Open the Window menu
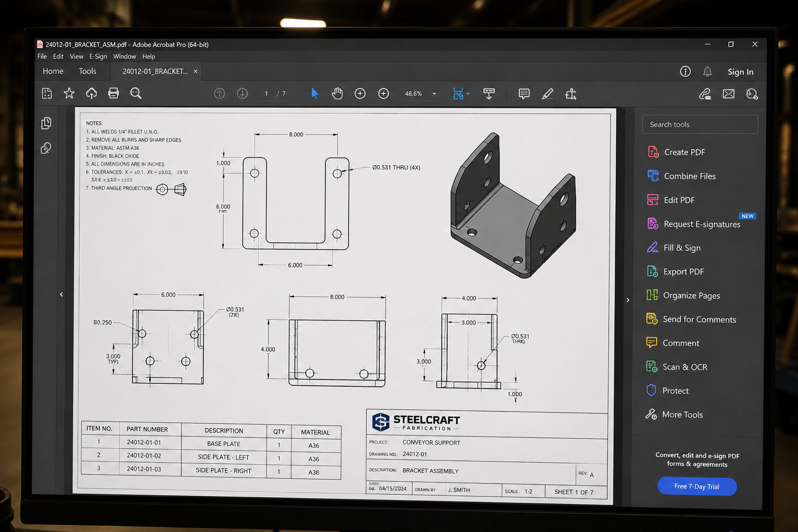The image size is (798, 532). 125,57
